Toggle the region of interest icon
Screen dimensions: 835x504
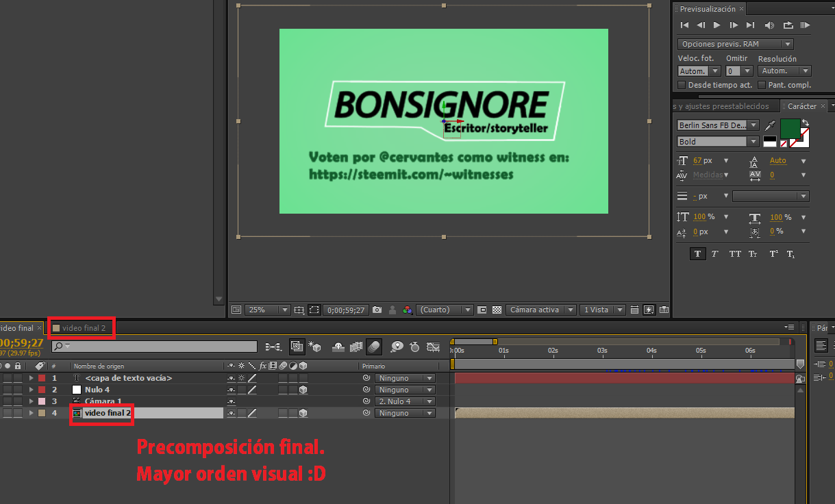[482, 310]
